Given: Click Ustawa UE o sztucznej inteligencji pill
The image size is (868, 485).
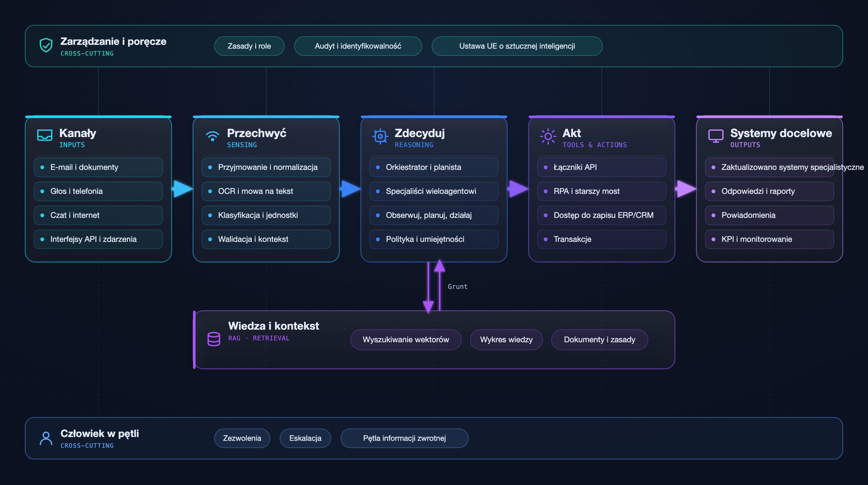Looking at the screenshot, I should click(x=517, y=46).
